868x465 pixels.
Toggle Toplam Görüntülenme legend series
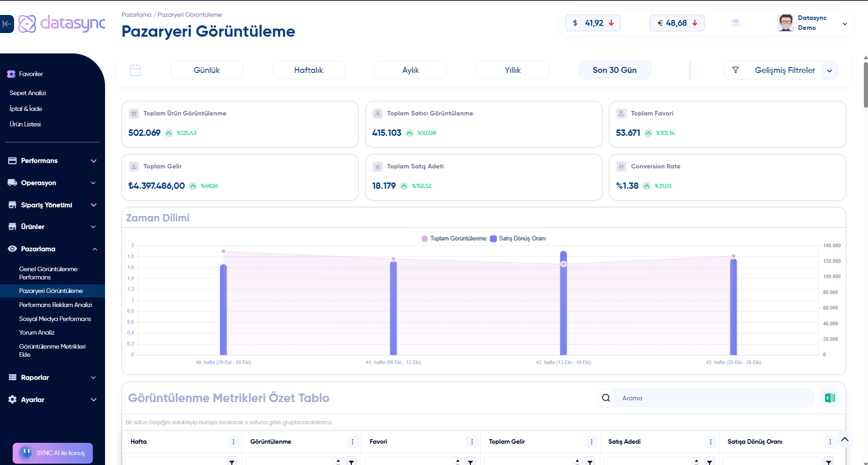(454, 239)
